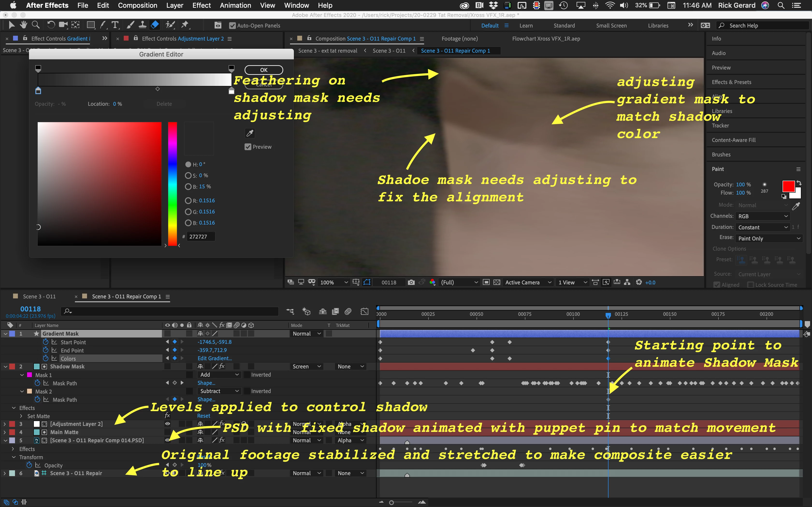Open the Channels RGB dropdown

coord(762,216)
